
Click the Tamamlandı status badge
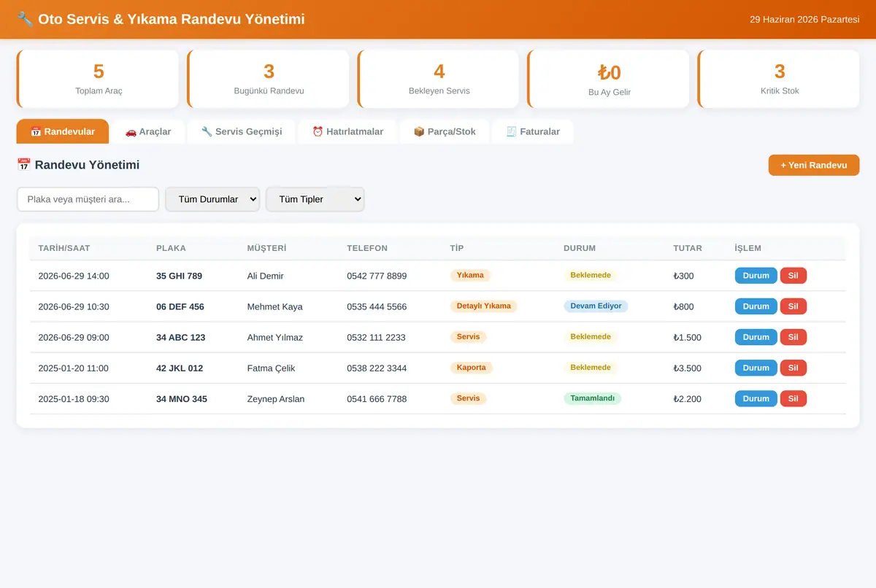592,398
